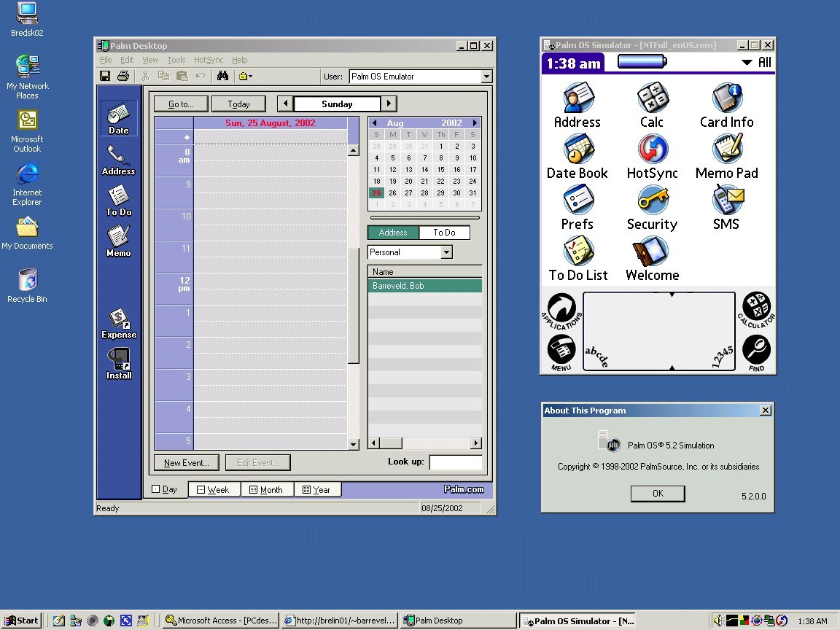Image resolution: width=840 pixels, height=630 pixels.
Task: Launch the Expense sidebar shortcut
Action: coord(118,324)
